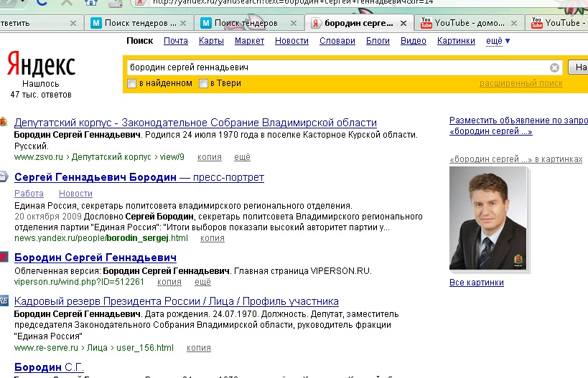Open Почта service

click(x=175, y=41)
